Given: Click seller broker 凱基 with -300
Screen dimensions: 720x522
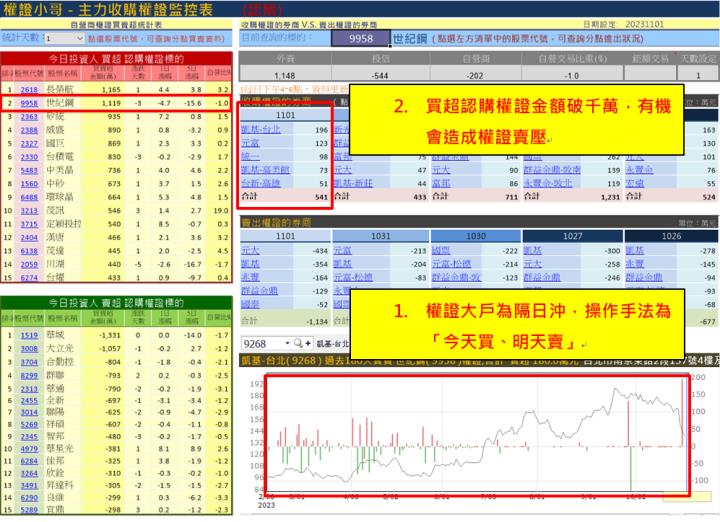Looking at the screenshot, I should pos(533,251).
